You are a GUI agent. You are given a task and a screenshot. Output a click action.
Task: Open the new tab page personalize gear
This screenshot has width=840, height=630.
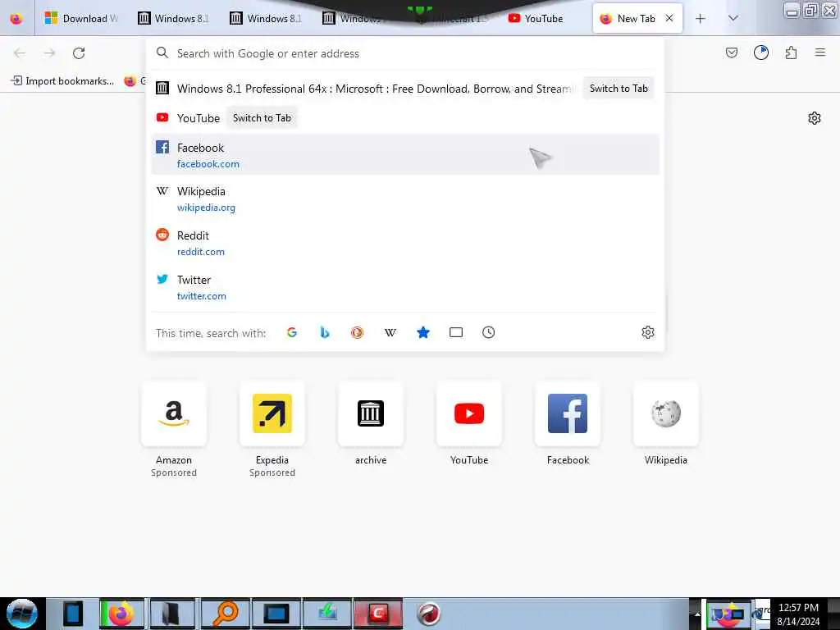pyautogui.click(x=815, y=118)
